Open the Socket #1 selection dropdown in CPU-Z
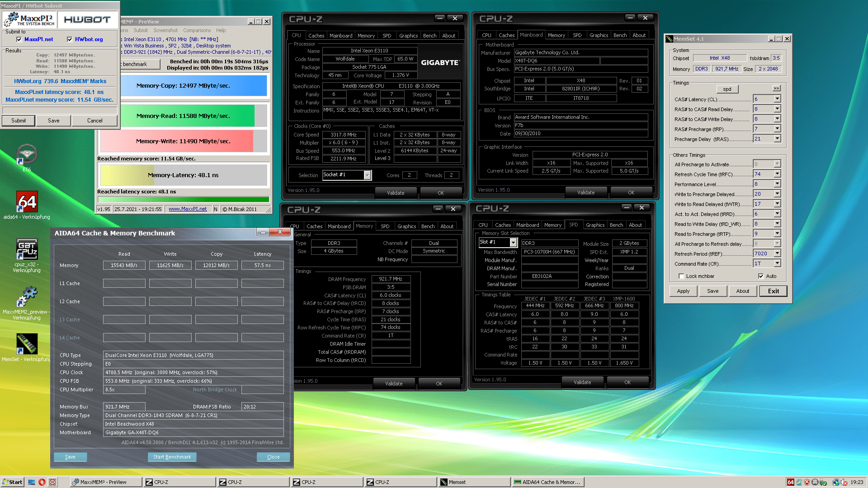Viewport: 868px width, 488px height. pos(367,175)
